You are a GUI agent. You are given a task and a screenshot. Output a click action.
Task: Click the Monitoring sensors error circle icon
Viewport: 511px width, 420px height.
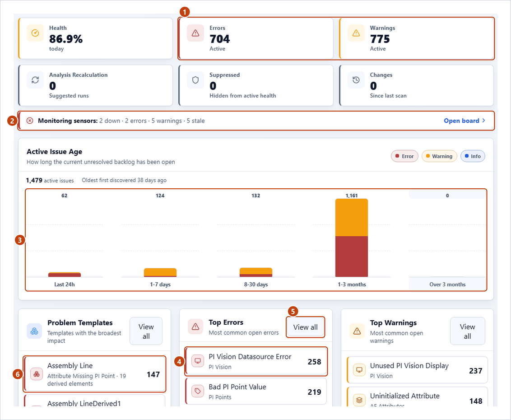point(30,121)
